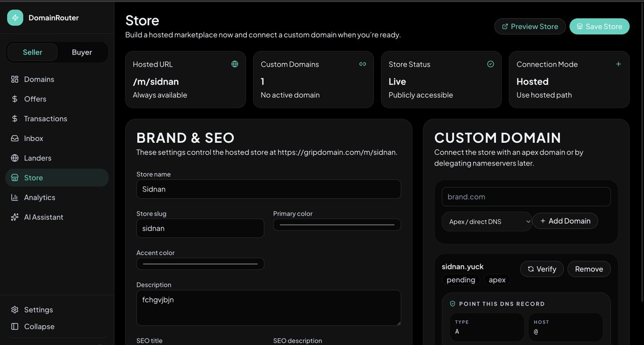Open the Apex / direct DNS dropdown
The image size is (644, 345).
487,222
